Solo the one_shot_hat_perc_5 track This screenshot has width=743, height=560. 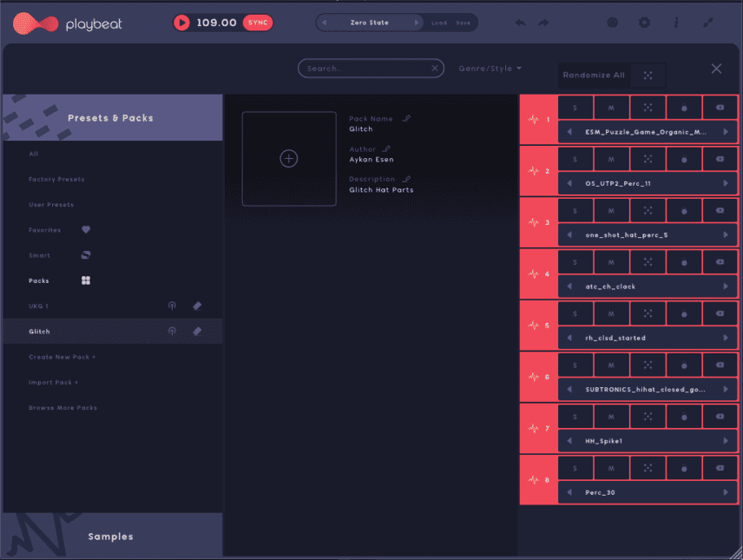(x=575, y=210)
